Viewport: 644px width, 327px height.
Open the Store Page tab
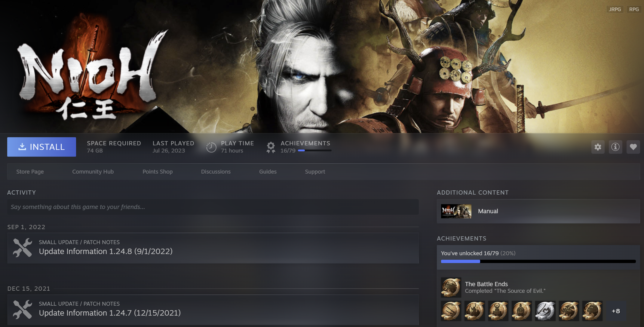[x=30, y=171]
